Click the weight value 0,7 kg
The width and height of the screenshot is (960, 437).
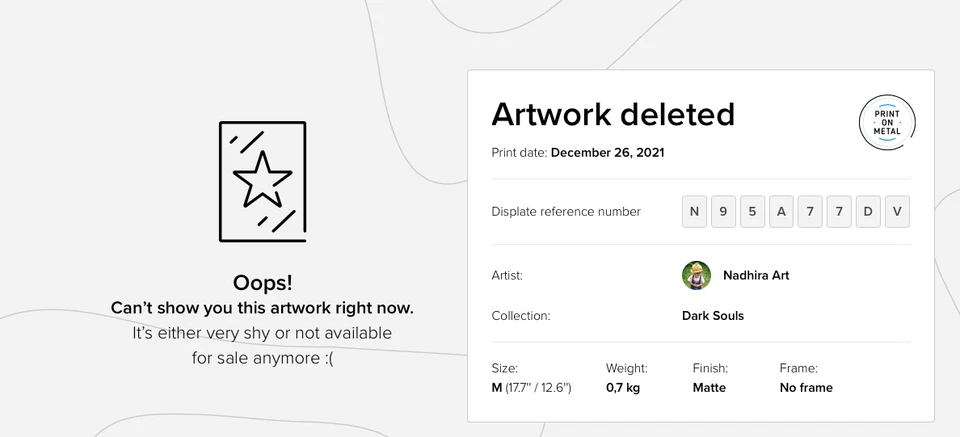(624, 388)
